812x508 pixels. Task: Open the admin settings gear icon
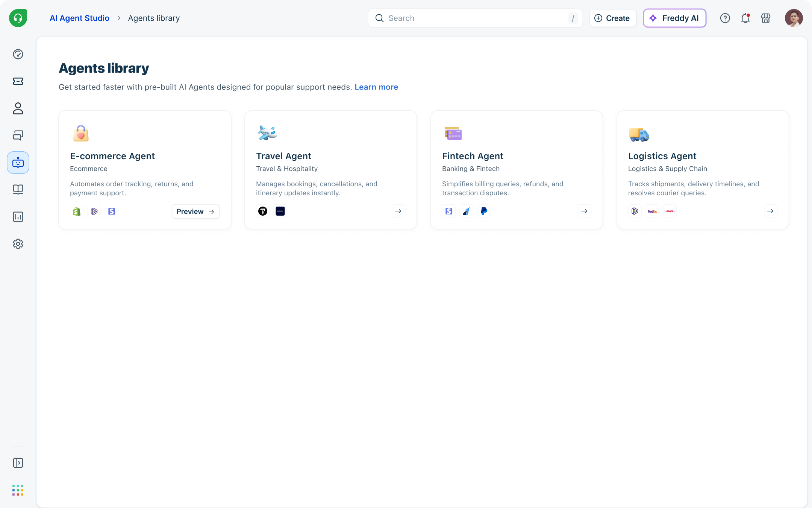pos(18,244)
